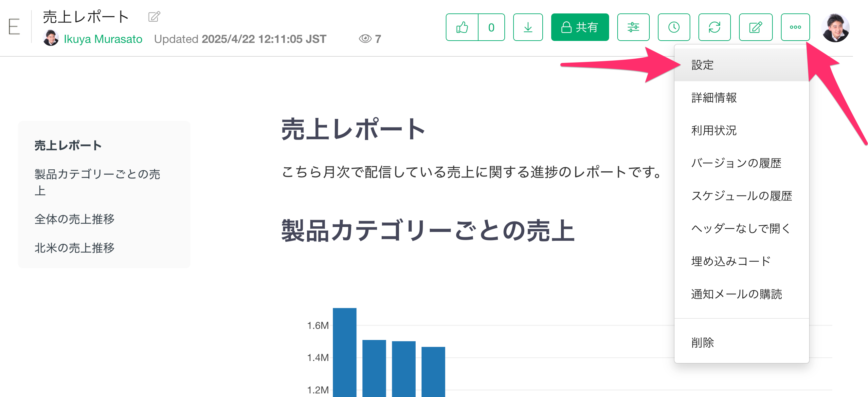The width and height of the screenshot is (868, 397).
Task: Open Ikuya Murasato author link
Action: [x=103, y=39]
